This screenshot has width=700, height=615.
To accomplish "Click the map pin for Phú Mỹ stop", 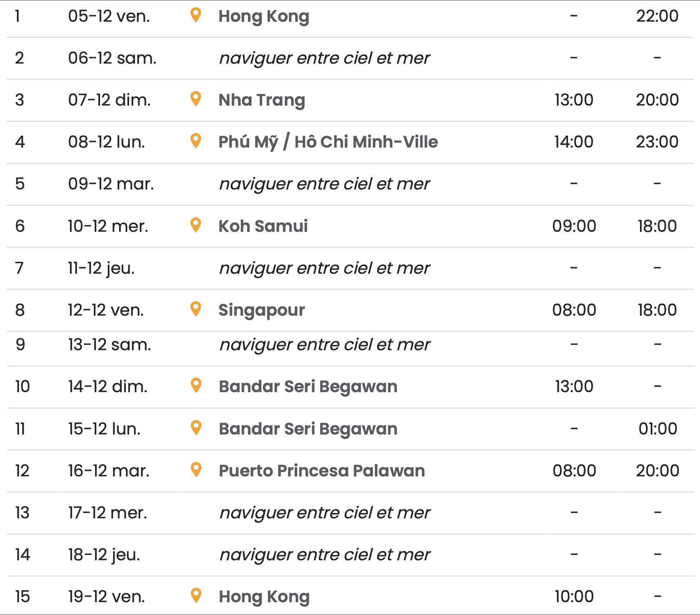I will pyautogui.click(x=196, y=141).
